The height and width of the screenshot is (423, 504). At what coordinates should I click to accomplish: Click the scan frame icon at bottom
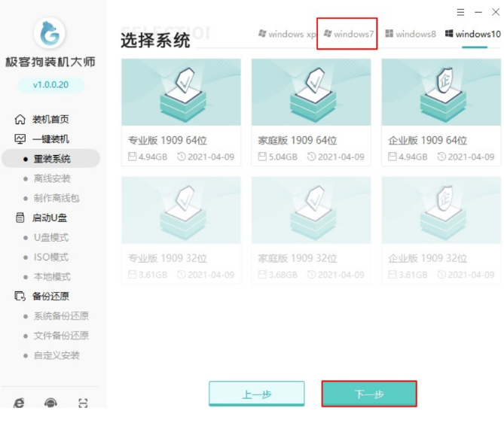pos(83,403)
